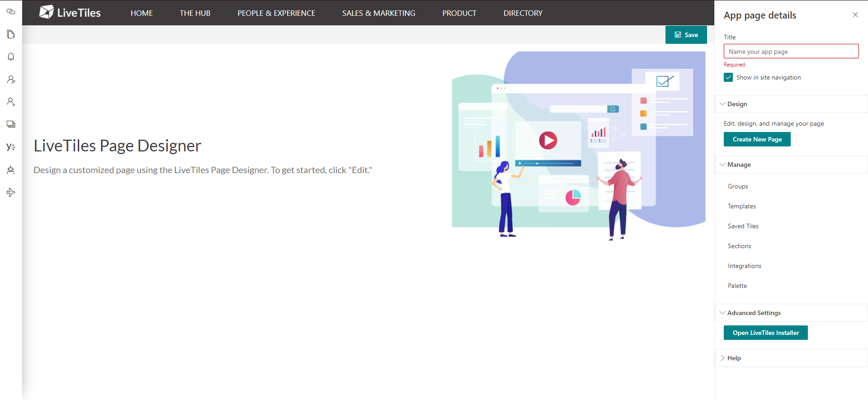868x400 pixels.
Task: Open Groups under Manage
Action: 738,186
